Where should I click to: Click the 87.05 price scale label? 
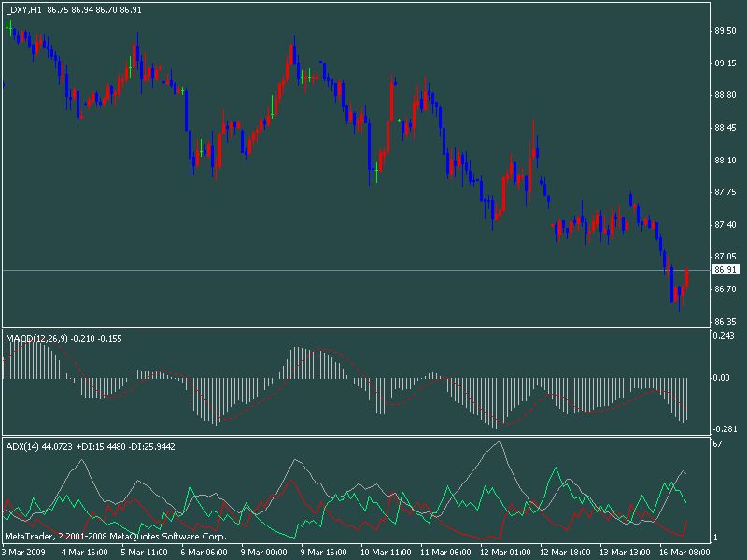(x=726, y=257)
